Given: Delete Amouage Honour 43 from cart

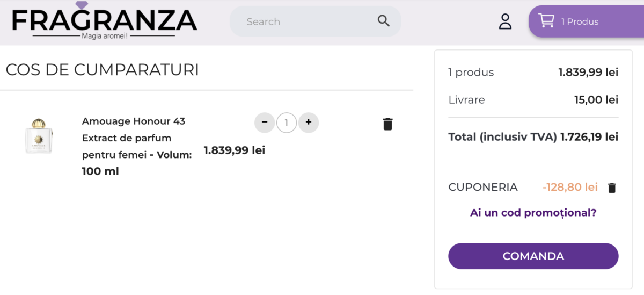Looking at the screenshot, I should (387, 124).
